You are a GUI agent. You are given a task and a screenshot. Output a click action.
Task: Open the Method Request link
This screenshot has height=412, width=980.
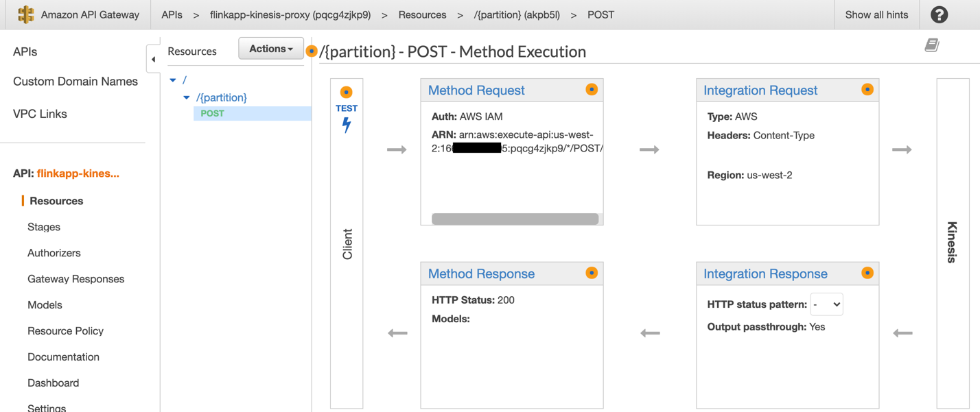pos(476,90)
